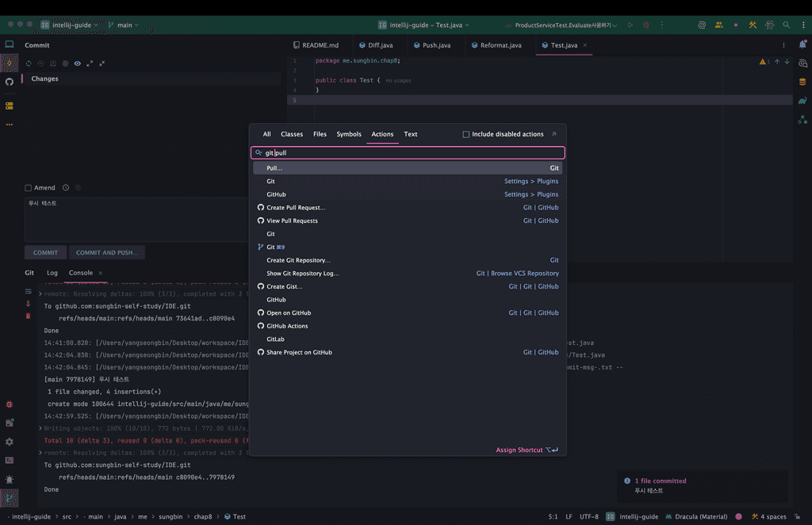Clear console with the red trash icon
The height and width of the screenshot is (525, 812).
tap(29, 316)
